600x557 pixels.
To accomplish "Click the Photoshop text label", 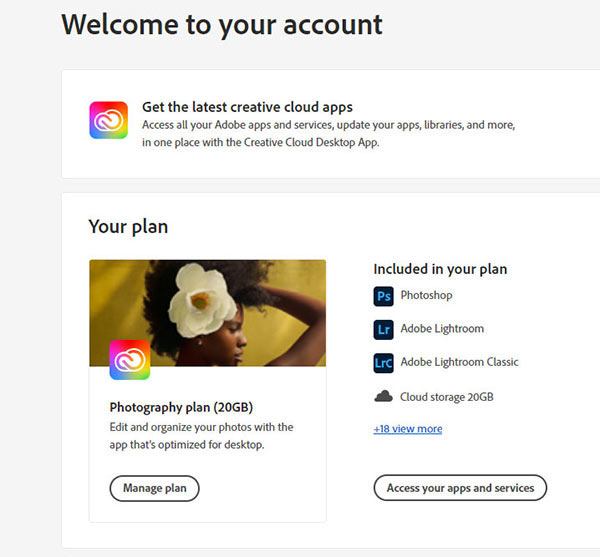I will pos(426,295).
